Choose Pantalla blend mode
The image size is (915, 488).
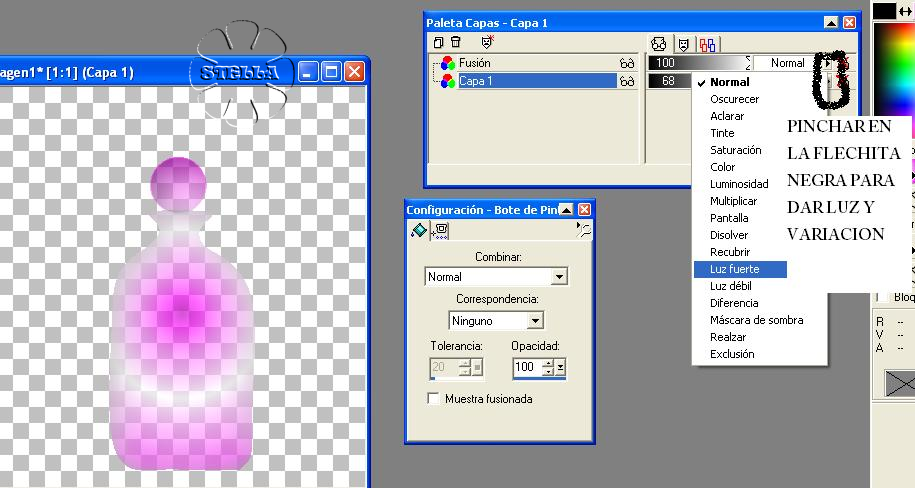coord(729,218)
